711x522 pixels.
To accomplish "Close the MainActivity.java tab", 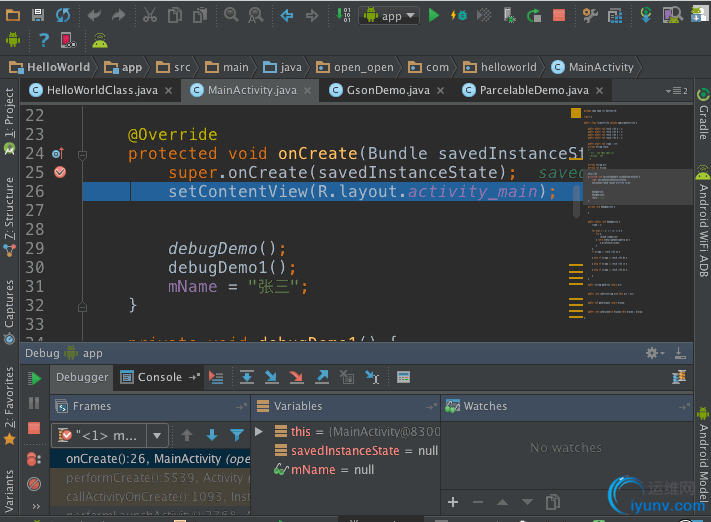I will pyautogui.click(x=308, y=91).
